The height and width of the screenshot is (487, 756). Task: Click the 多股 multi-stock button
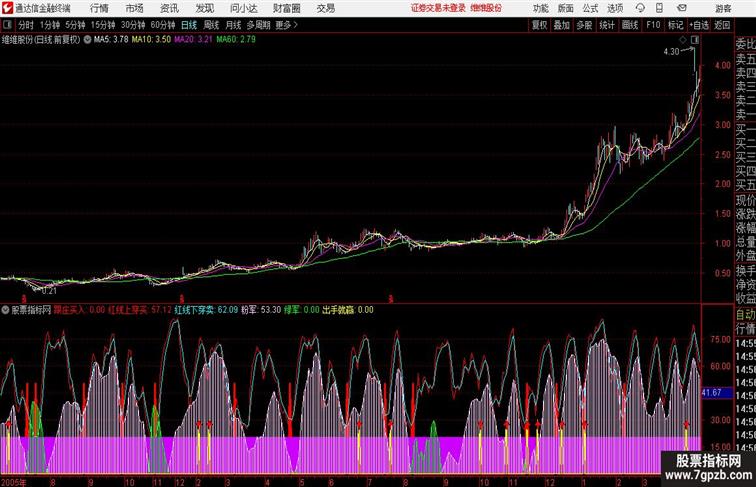coord(584,25)
